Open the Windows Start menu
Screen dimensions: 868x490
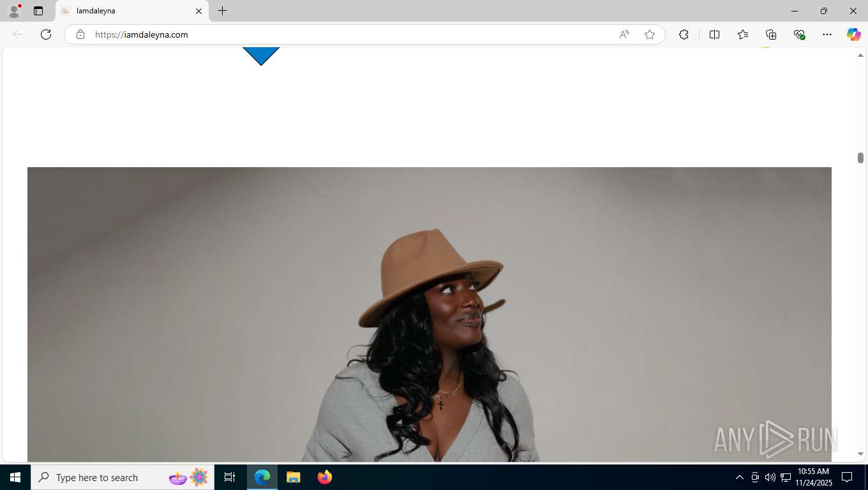pyautogui.click(x=15, y=477)
